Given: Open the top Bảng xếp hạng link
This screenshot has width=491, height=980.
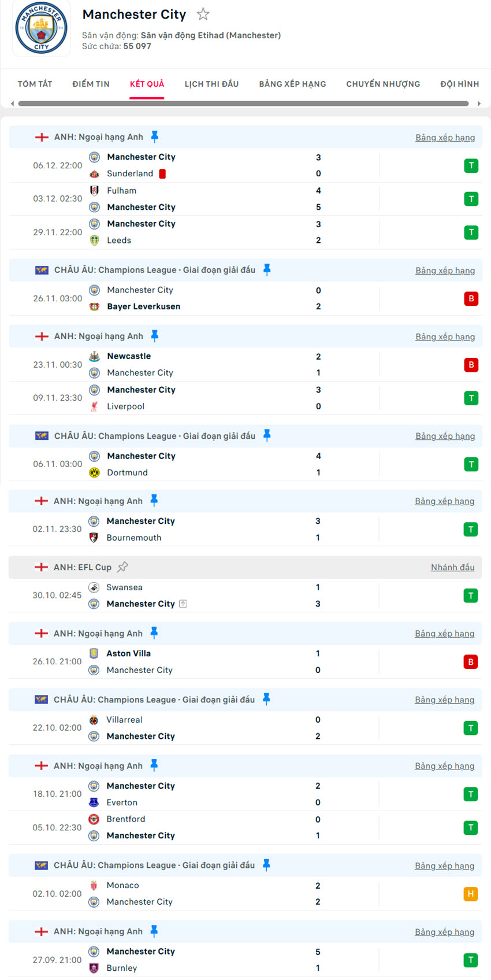Looking at the screenshot, I should click(445, 138).
